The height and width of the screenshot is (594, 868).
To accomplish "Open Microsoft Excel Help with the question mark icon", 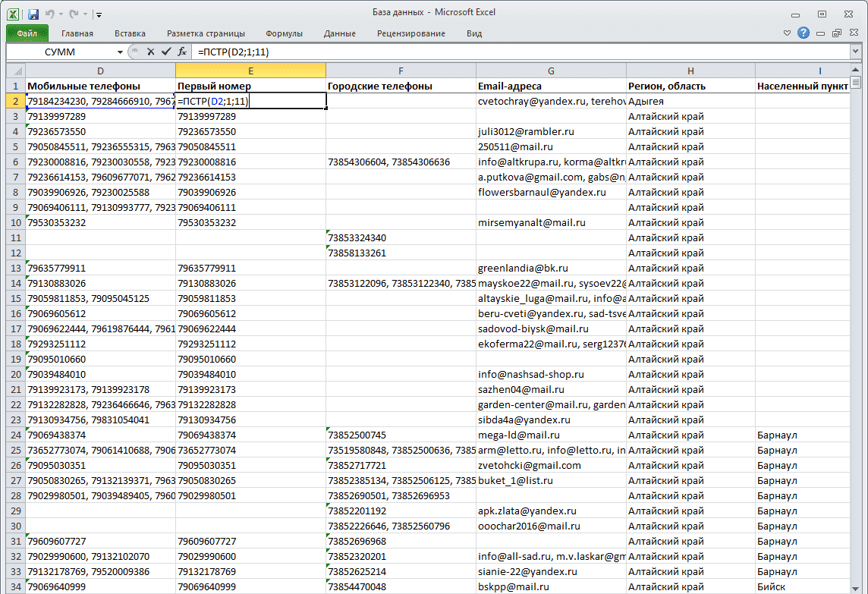I will tap(804, 33).
